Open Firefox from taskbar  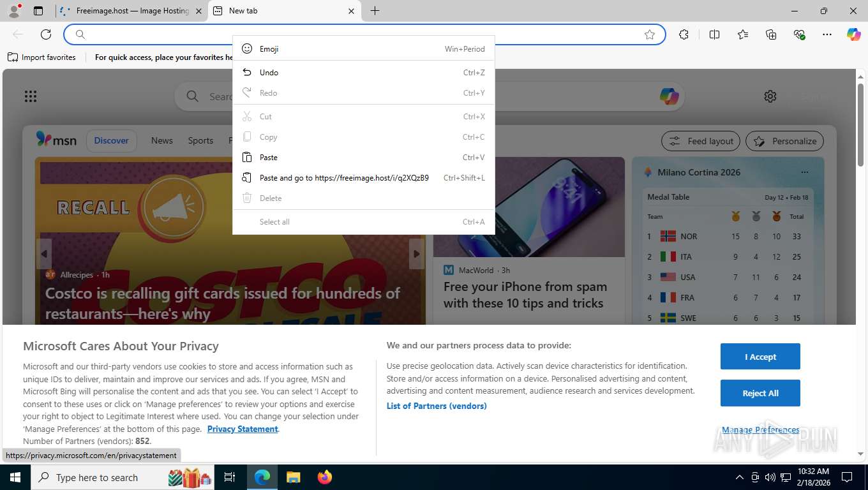pos(325,477)
